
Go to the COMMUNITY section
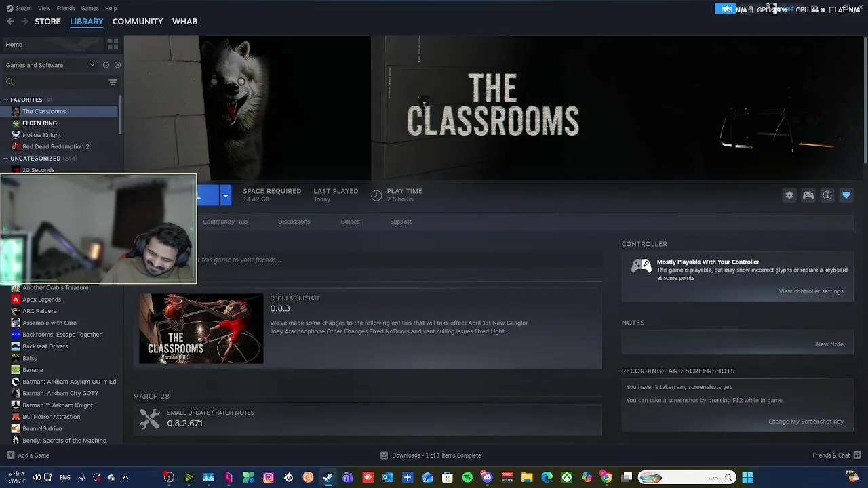coord(138,22)
